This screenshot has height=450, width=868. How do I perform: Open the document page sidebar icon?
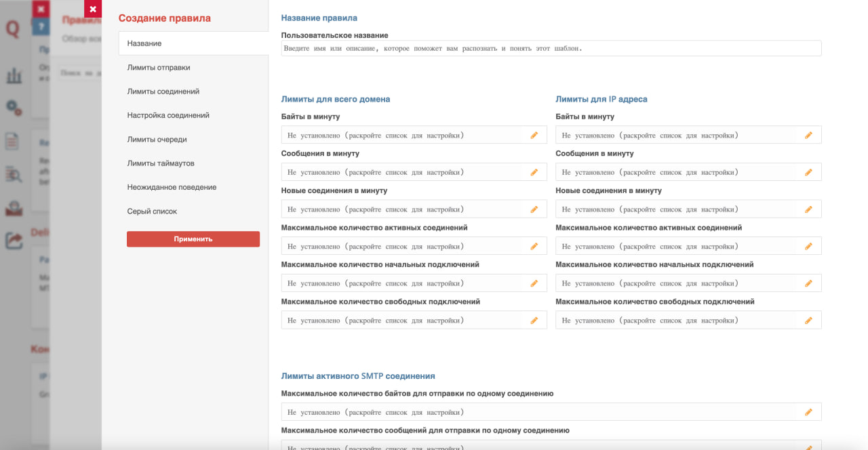14,141
